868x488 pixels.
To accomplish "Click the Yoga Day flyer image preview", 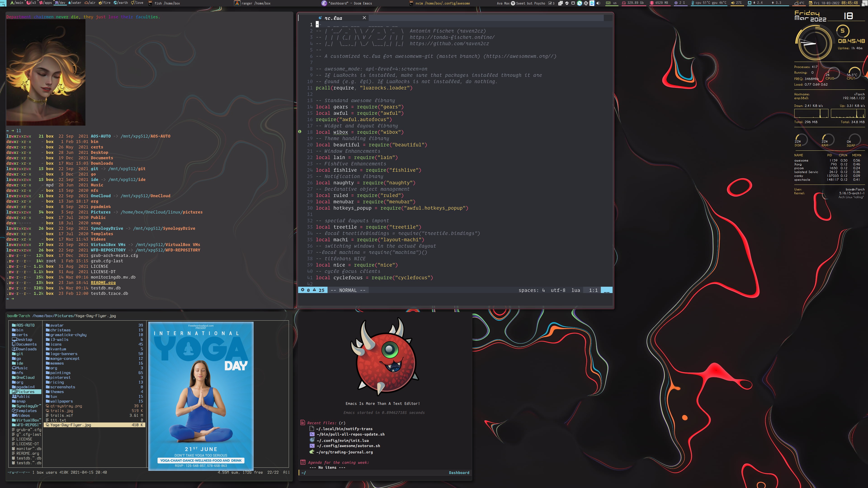I will tap(201, 396).
